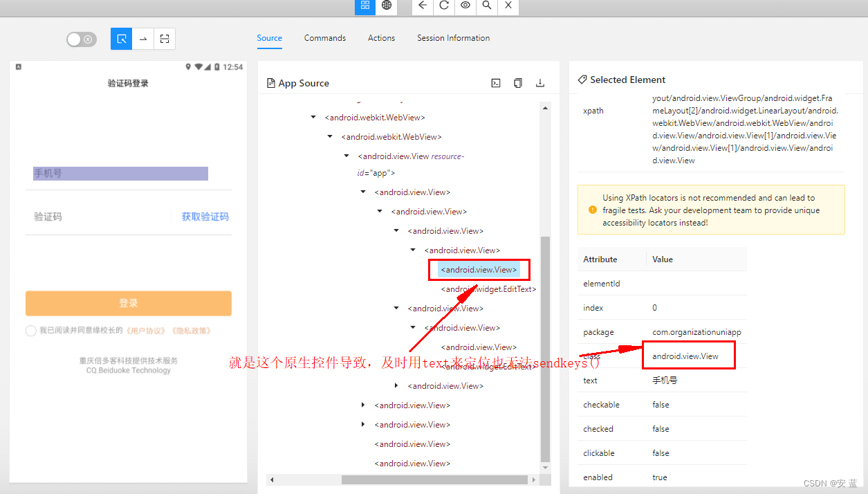Activate swipe by coordinates mode

coord(143,39)
